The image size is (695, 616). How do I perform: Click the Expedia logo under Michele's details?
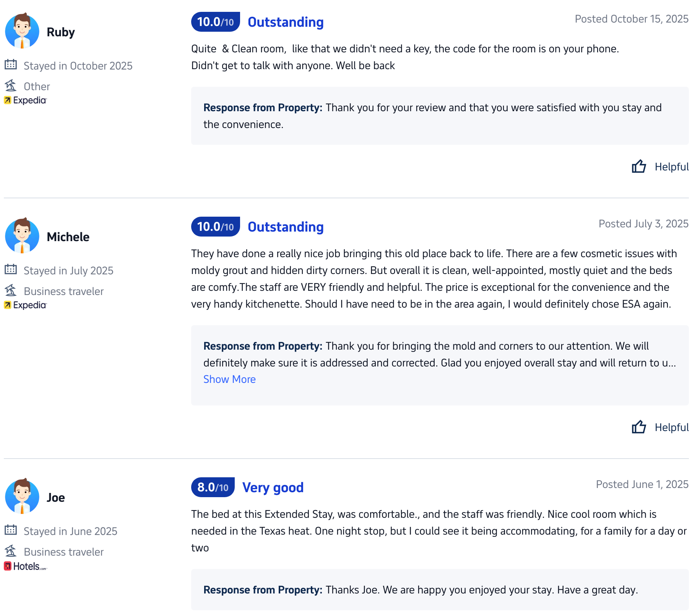25,305
